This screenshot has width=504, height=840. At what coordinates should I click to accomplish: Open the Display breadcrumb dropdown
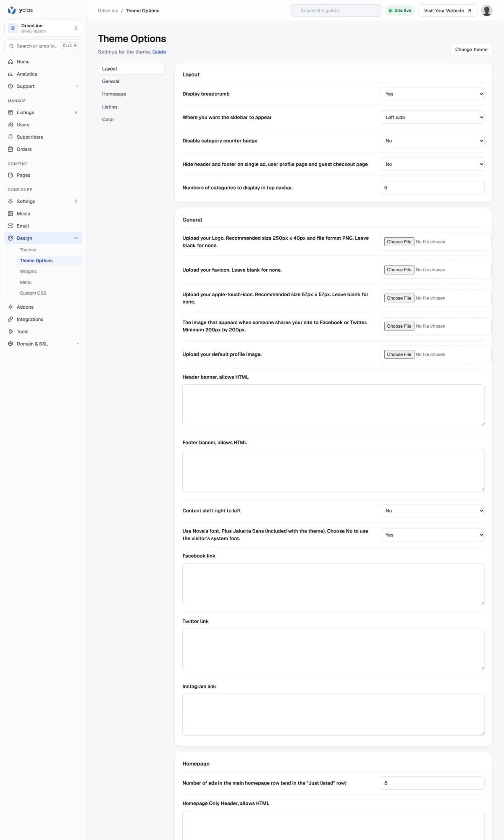[432, 94]
